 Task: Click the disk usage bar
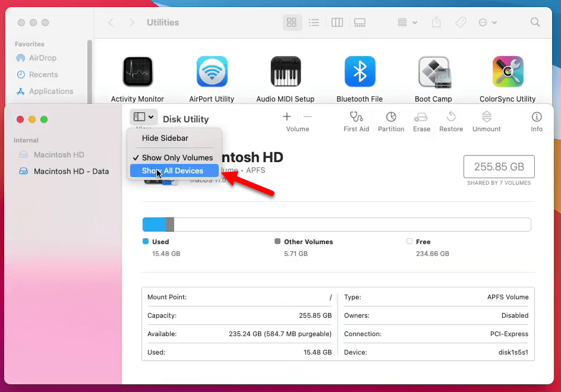point(337,225)
